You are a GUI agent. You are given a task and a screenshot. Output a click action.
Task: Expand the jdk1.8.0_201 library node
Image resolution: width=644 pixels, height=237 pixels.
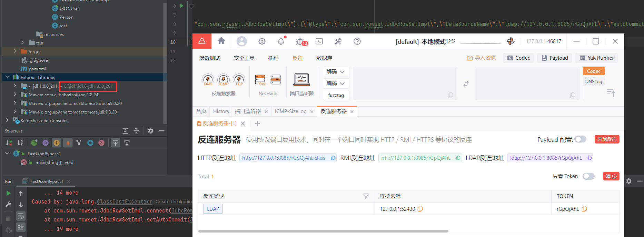(x=15, y=86)
